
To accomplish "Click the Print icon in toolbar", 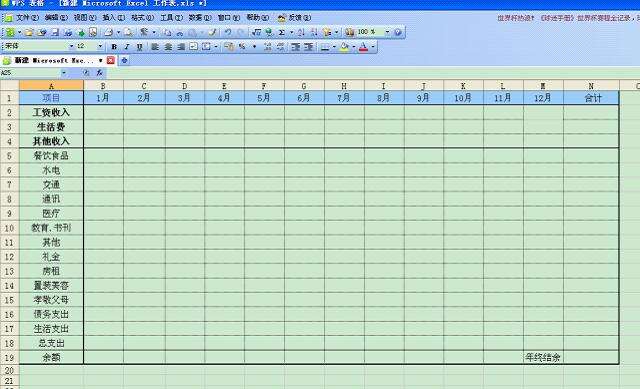I will click(109, 32).
